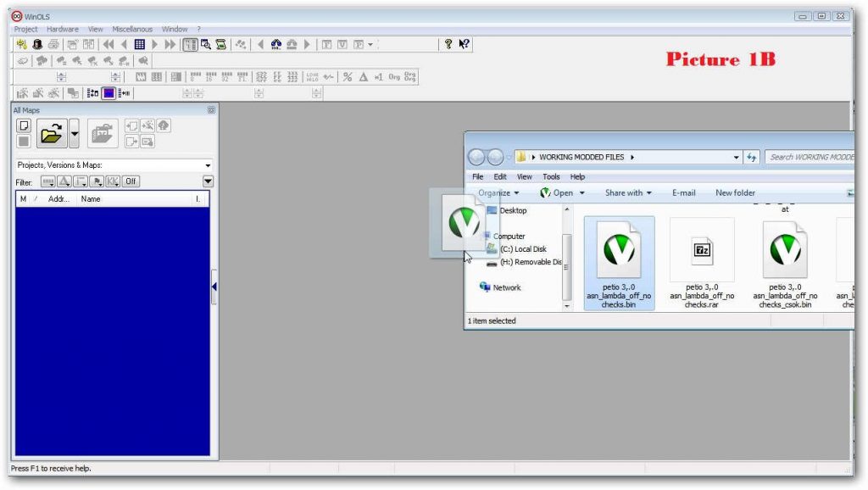
Task: Activate the magnifier search toolbar icon
Action: tap(206, 44)
